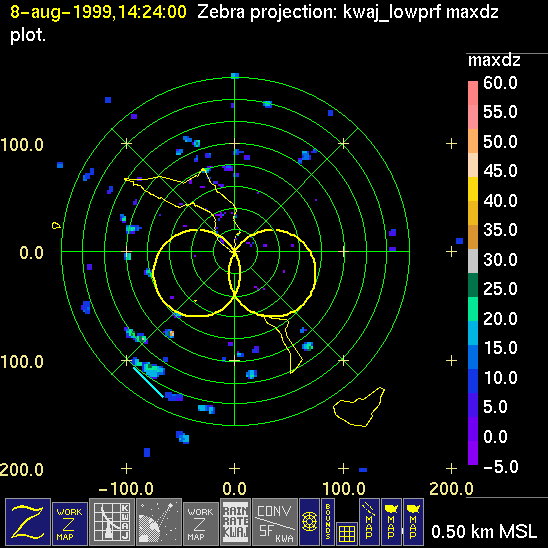548x548 pixels.
Task: Click the radar center at origin
Action: (235, 251)
